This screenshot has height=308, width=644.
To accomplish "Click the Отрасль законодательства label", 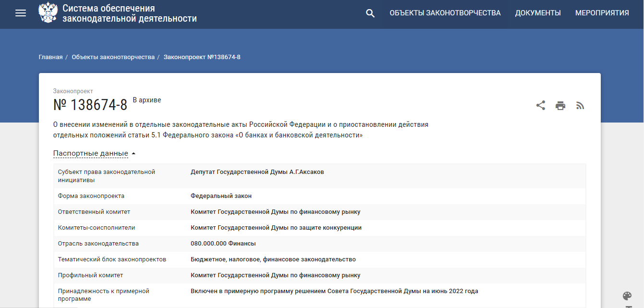I will (98, 243).
